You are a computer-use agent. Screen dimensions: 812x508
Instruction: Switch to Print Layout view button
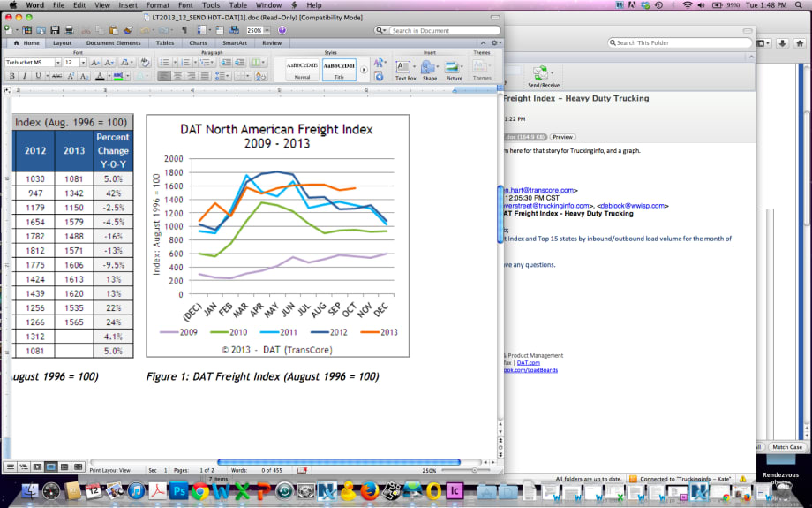[x=51, y=466]
